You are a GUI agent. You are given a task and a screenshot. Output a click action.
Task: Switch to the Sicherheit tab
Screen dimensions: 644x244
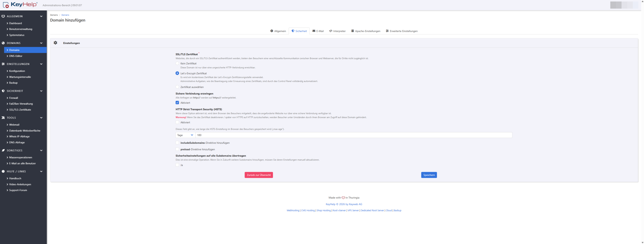[x=299, y=31]
